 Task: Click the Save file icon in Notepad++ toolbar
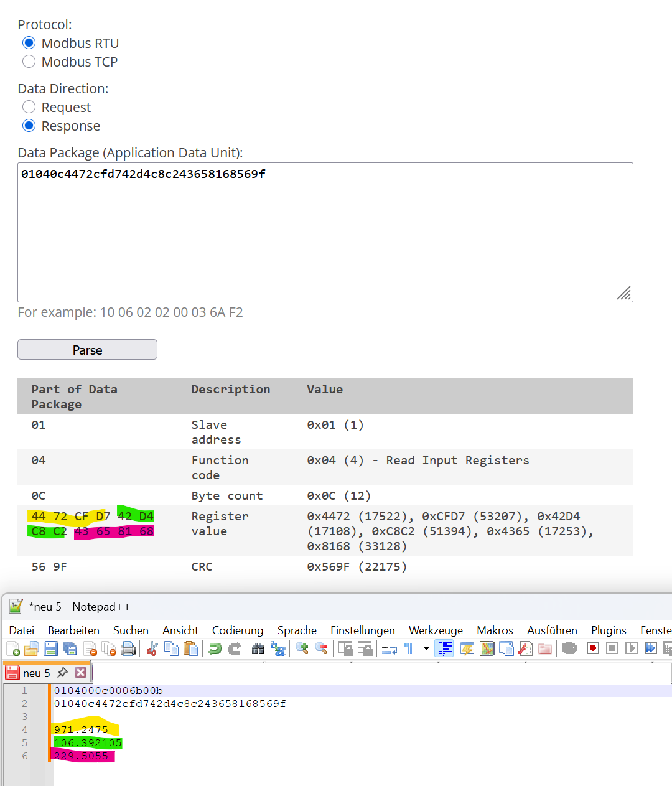pos(51,648)
